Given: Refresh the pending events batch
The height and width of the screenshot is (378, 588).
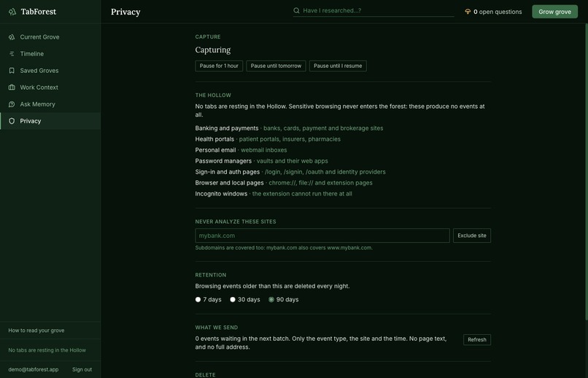Looking at the screenshot, I should [477, 340].
